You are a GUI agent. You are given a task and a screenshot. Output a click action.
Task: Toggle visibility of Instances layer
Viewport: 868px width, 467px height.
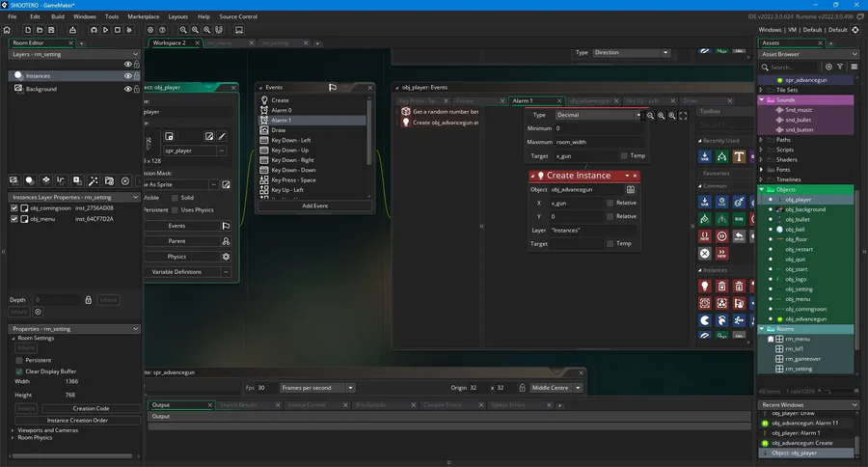pos(128,76)
